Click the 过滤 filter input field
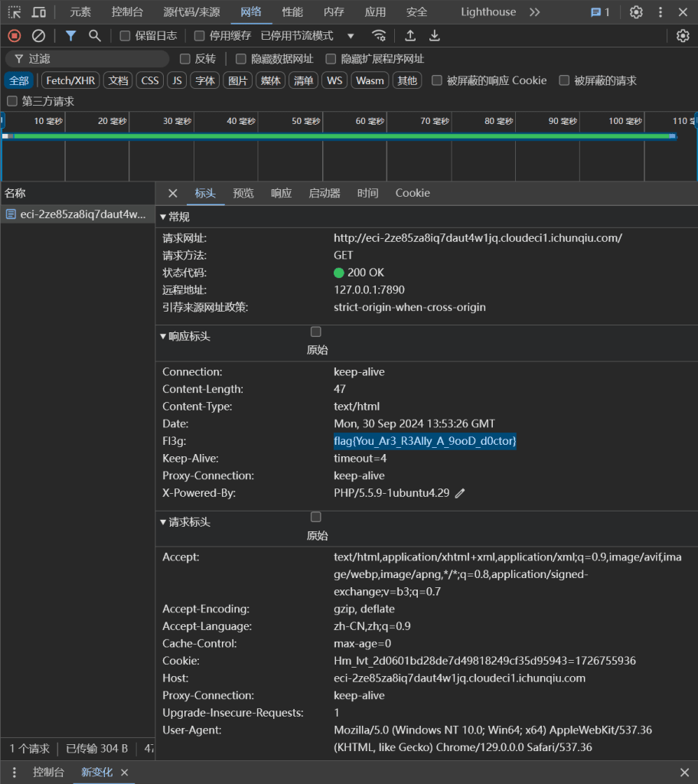The width and height of the screenshot is (698, 784). [92, 59]
